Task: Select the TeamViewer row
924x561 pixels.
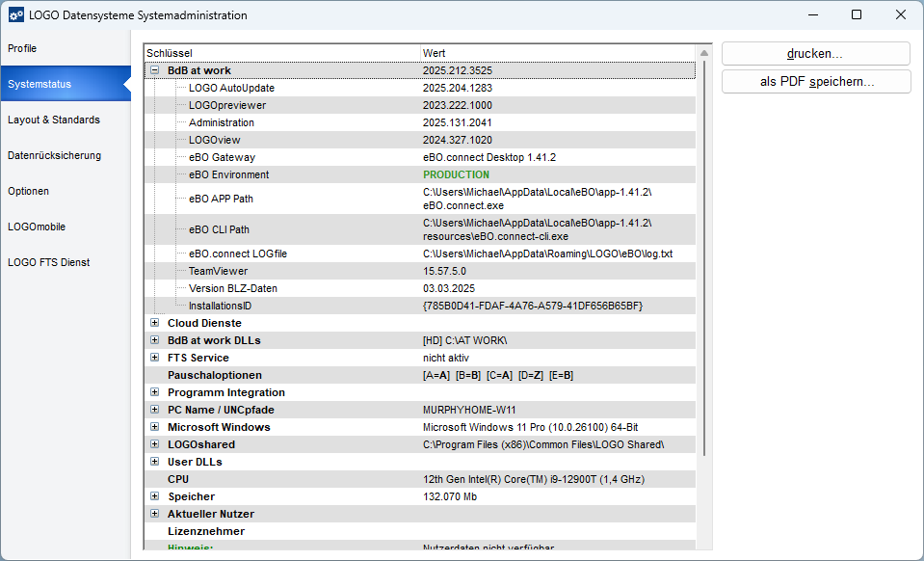Action: coord(419,271)
